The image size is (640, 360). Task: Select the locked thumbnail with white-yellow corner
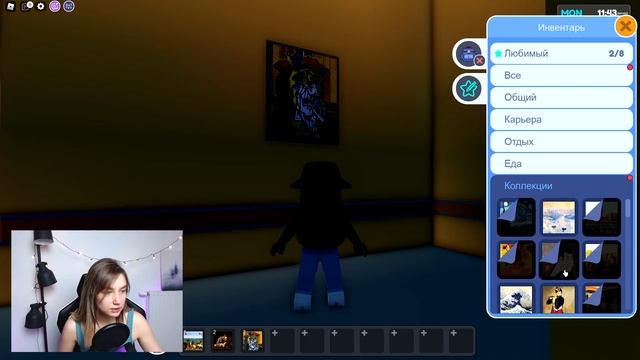point(601,260)
